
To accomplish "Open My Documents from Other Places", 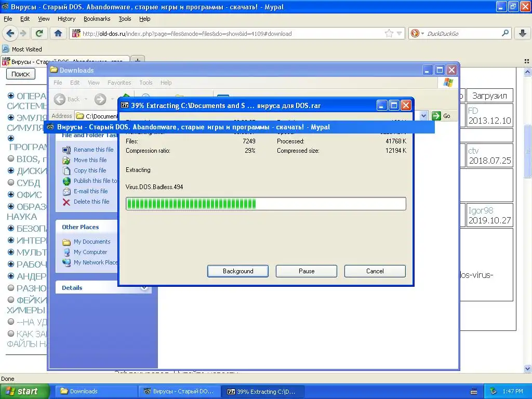I will coord(91,242).
